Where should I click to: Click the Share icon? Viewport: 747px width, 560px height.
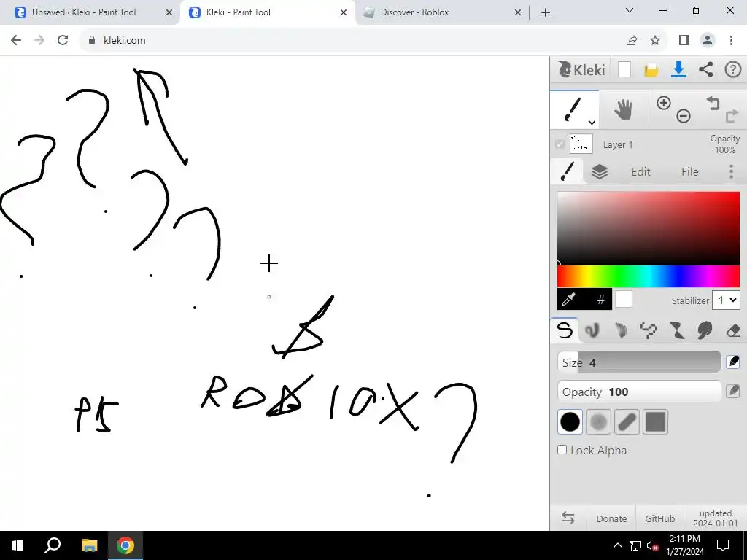pos(705,69)
